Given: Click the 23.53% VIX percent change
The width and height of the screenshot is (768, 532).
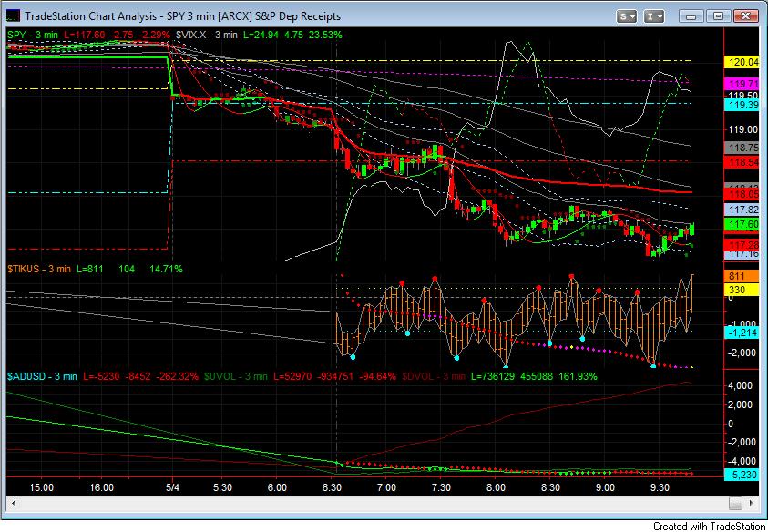Looking at the screenshot, I should pos(326,35).
